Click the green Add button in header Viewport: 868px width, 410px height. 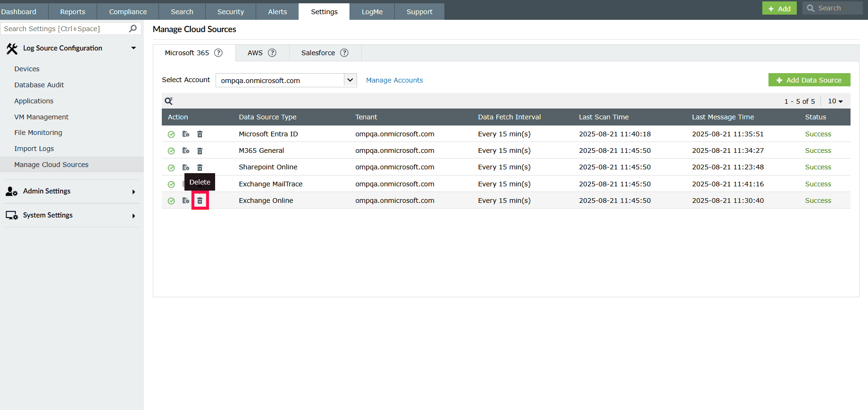[x=779, y=8]
